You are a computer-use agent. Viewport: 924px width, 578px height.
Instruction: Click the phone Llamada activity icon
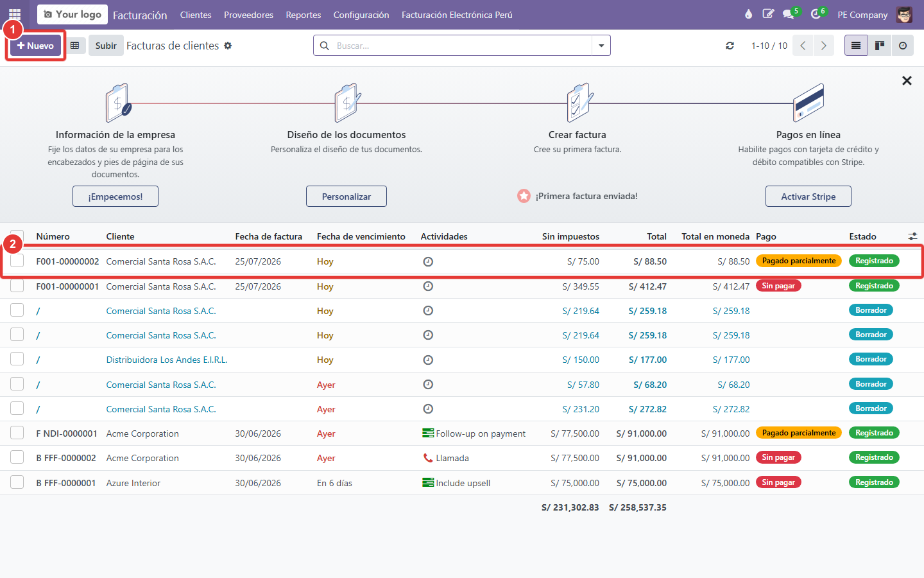pyautogui.click(x=428, y=458)
